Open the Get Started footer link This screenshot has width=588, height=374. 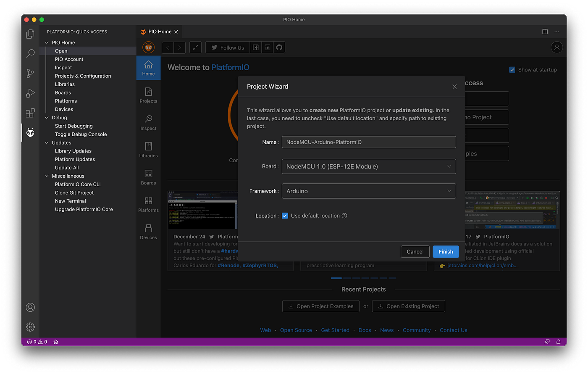click(335, 330)
